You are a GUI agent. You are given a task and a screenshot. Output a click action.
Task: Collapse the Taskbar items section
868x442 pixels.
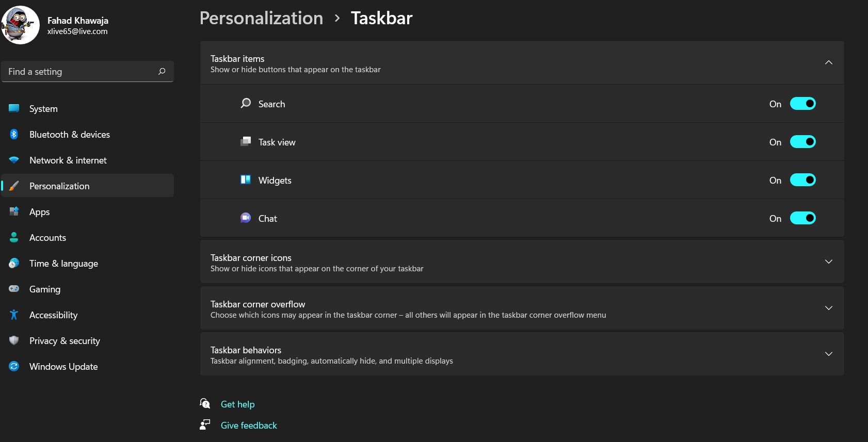click(x=829, y=62)
